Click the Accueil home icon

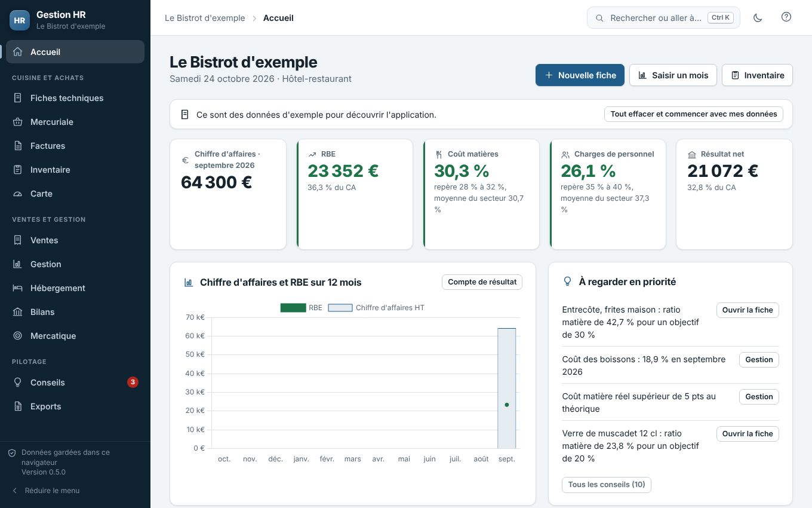tap(18, 52)
